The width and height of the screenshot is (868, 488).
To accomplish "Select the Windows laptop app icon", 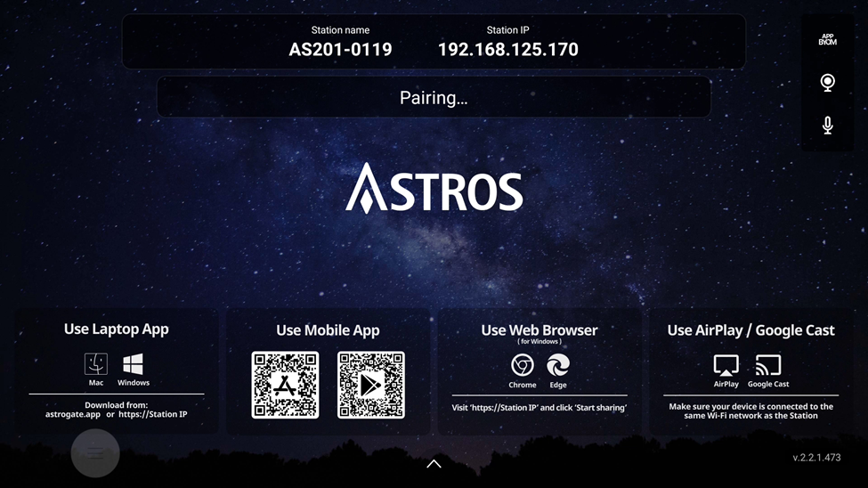I will pos(134,364).
